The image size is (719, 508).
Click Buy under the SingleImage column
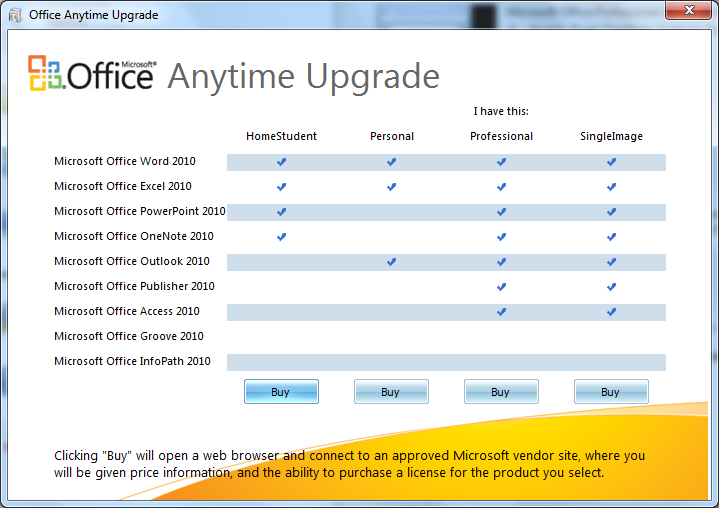point(611,392)
